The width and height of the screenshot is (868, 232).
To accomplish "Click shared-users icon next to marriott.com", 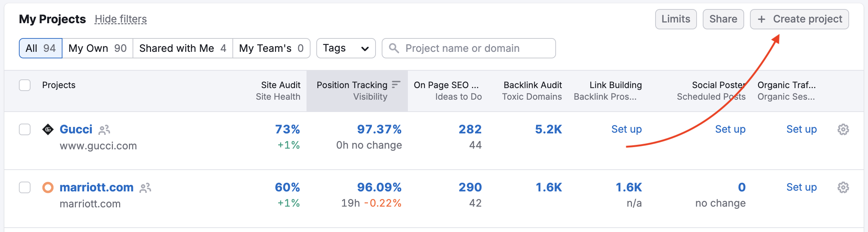I will (x=145, y=188).
